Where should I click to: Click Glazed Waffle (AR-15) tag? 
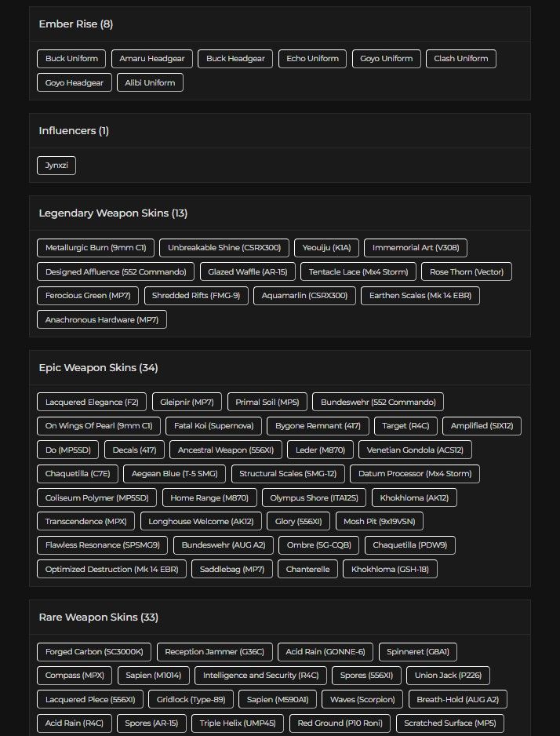pos(248,271)
